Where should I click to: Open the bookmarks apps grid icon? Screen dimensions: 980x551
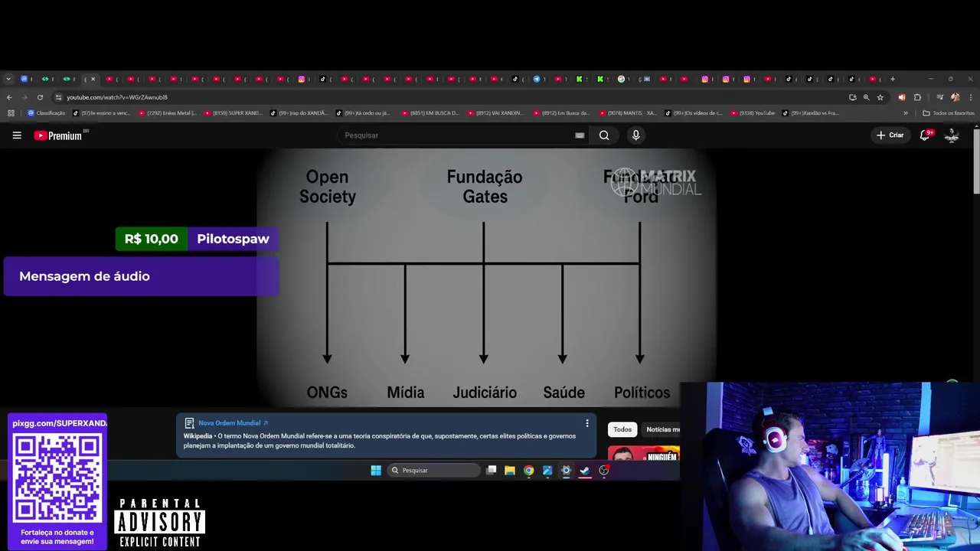click(11, 113)
